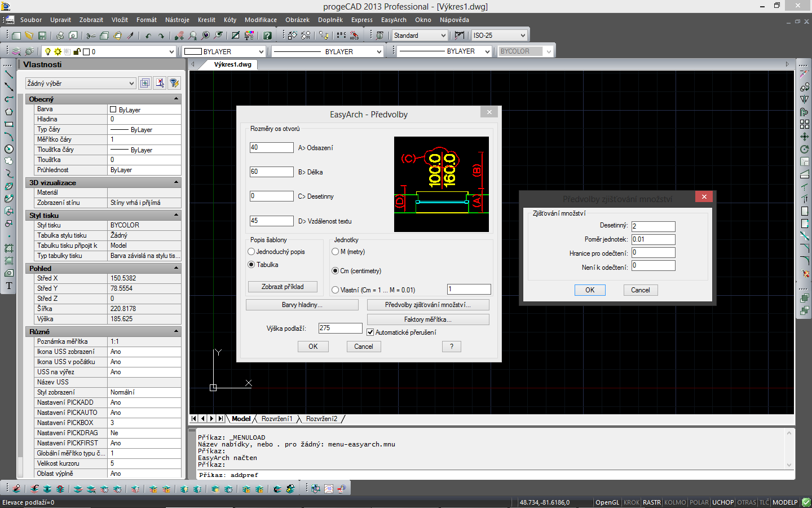The width and height of the screenshot is (812, 508).
Task: Select the Rotate modify tool
Action: [x=805, y=149]
